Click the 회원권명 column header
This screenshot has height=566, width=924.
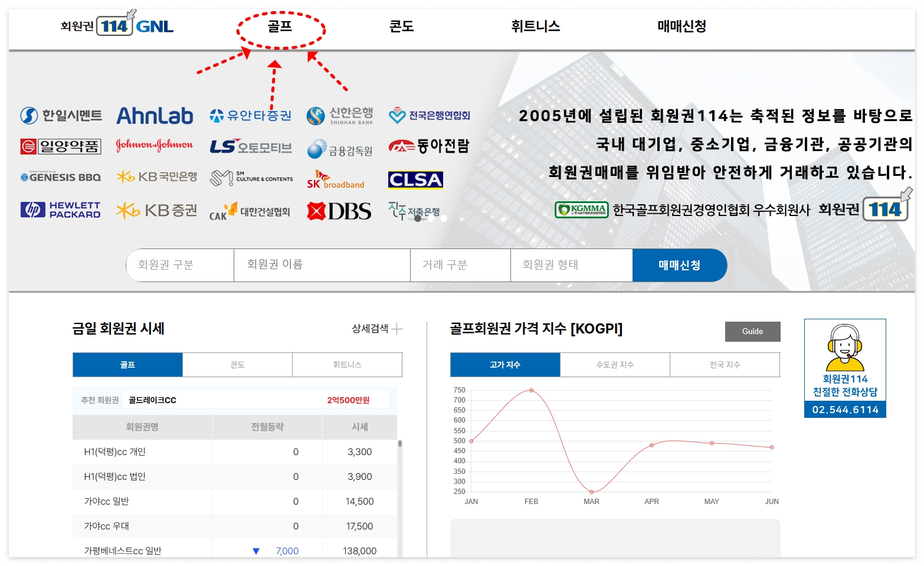click(x=142, y=427)
